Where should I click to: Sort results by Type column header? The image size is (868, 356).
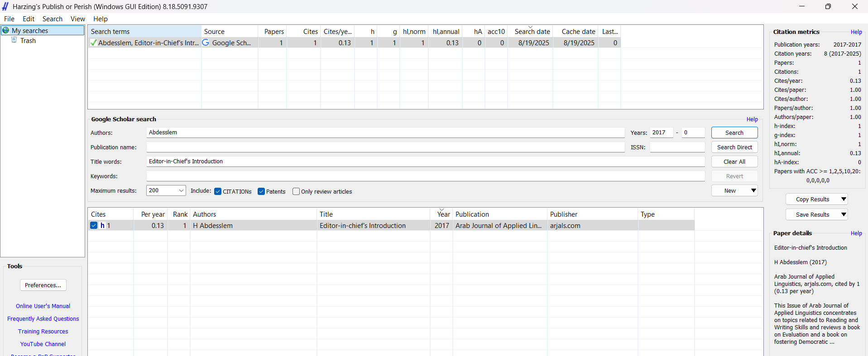pyautogui.click(x=666, y=214)
